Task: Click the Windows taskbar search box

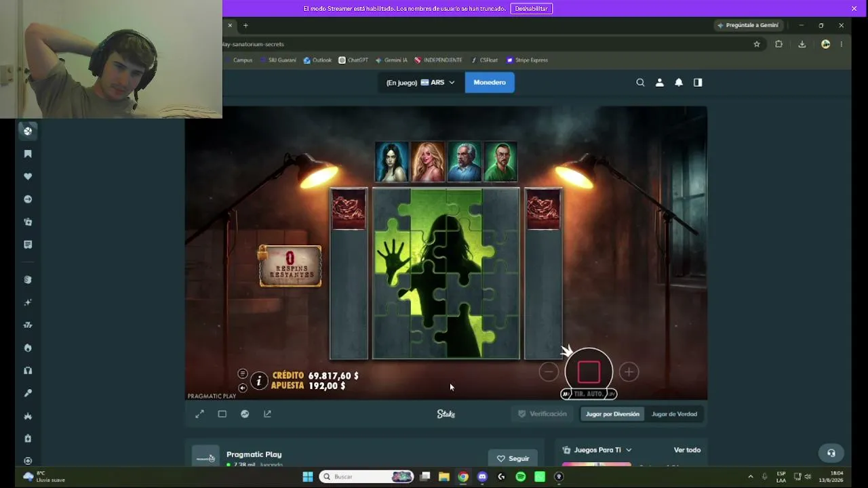Action: click(x=366, y=476)
